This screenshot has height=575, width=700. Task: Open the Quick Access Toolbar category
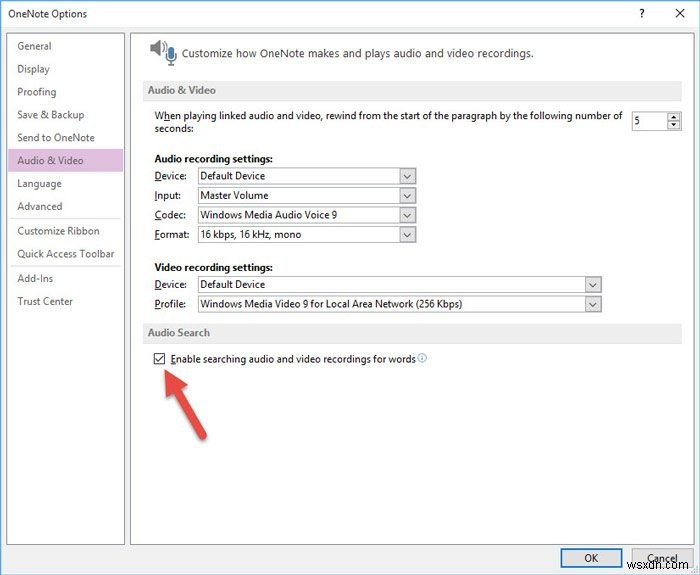tap(65, 254)
